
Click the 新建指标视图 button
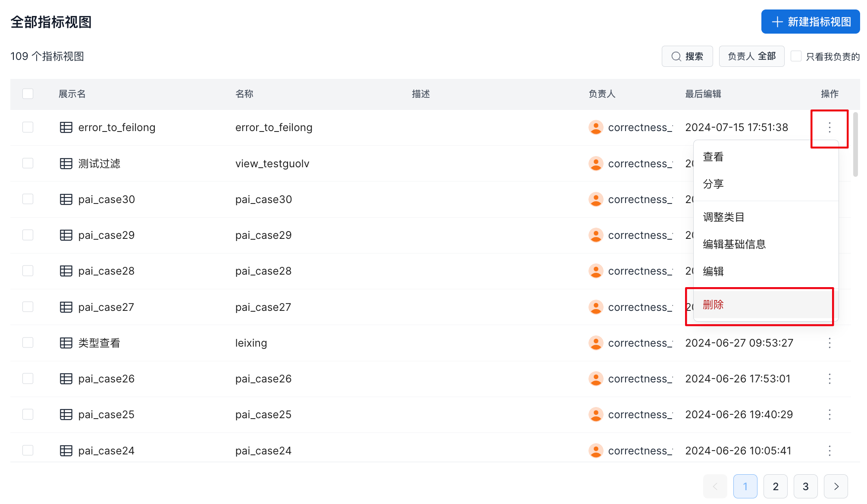[x=810, y=22]
